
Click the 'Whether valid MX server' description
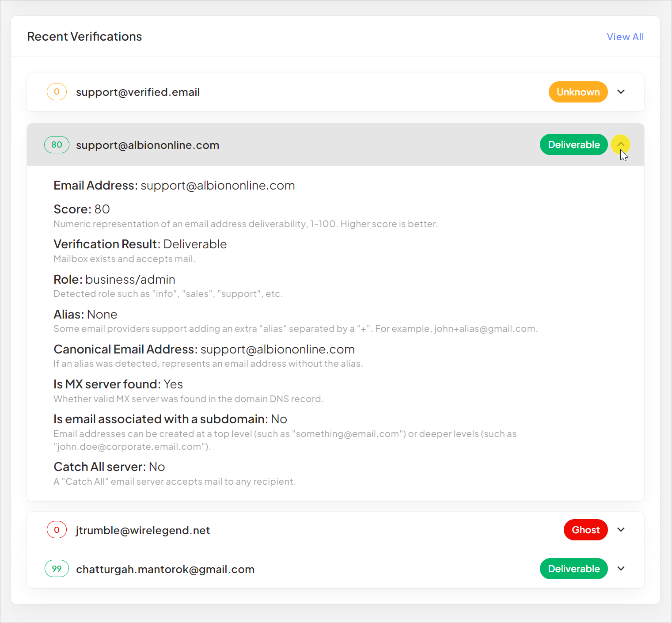pyautogui.click(x=188, y=399)
